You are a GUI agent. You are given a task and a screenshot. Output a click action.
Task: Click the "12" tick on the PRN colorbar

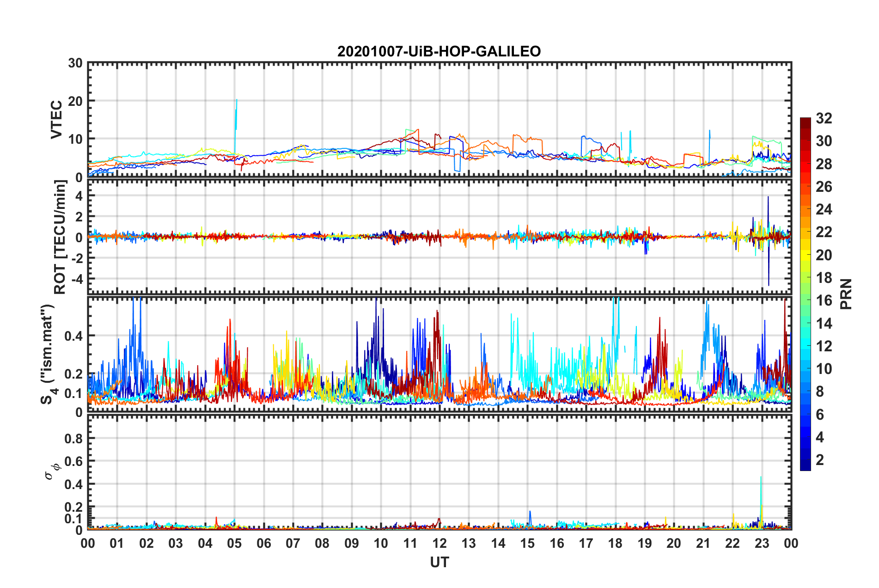pos(824,346)
